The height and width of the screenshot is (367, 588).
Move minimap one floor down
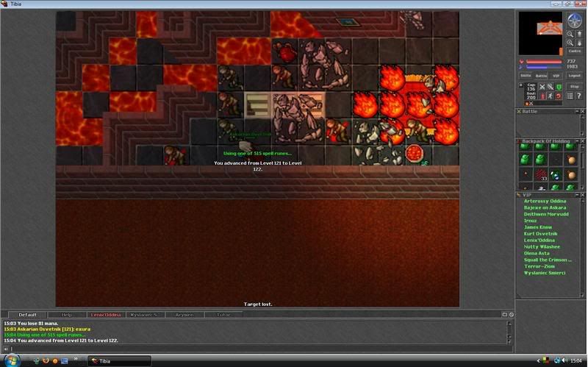579,43
